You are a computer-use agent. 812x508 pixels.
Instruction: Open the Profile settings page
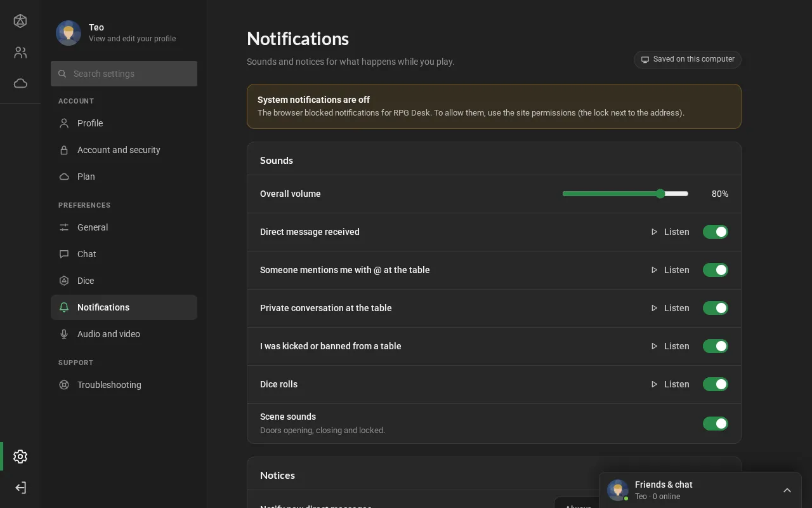[x=124, y=123]
